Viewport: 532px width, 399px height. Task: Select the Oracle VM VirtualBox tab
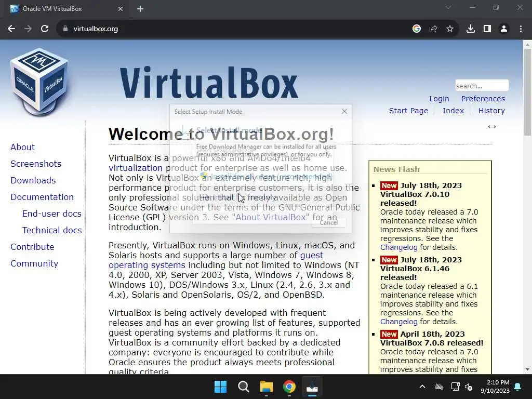(x=66, y=9)
